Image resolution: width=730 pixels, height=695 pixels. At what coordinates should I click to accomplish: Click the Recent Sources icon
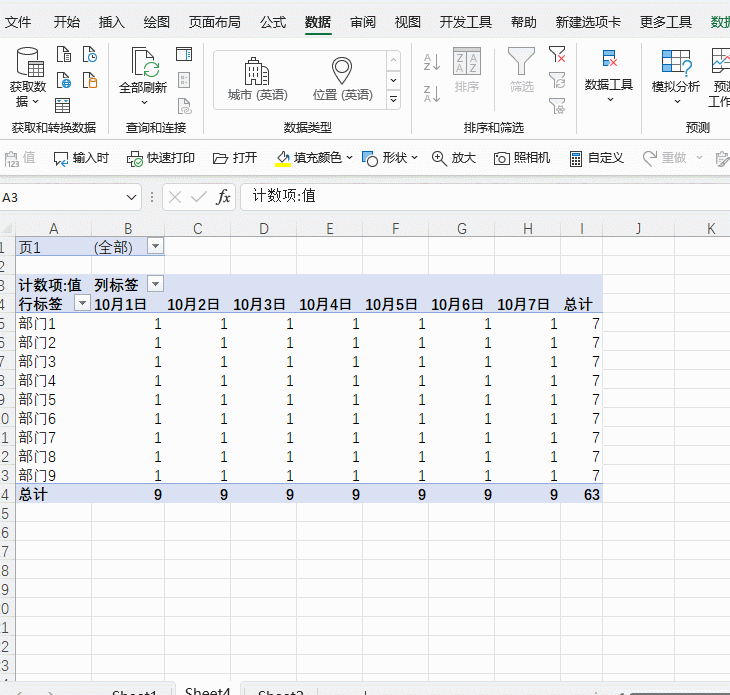90,54
